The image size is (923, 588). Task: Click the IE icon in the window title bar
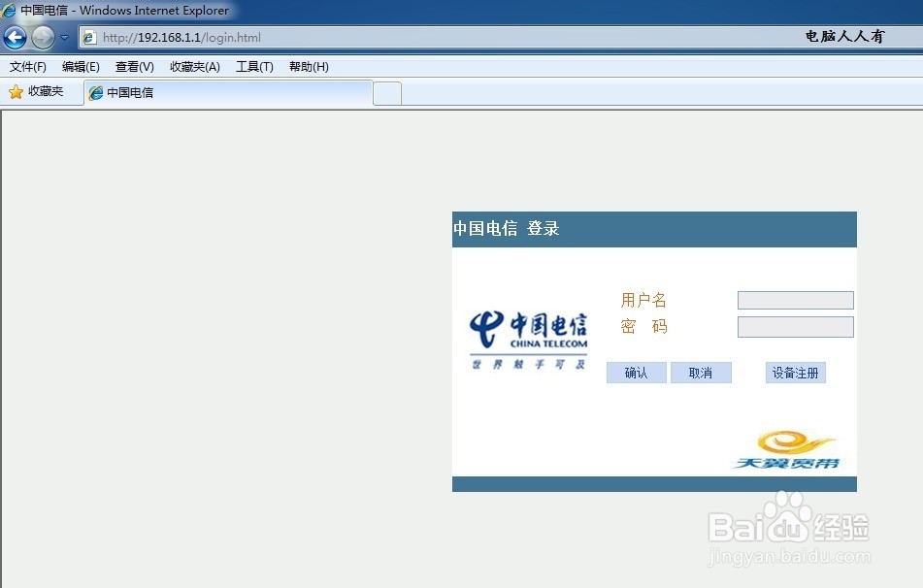click(x=8, y=9)
